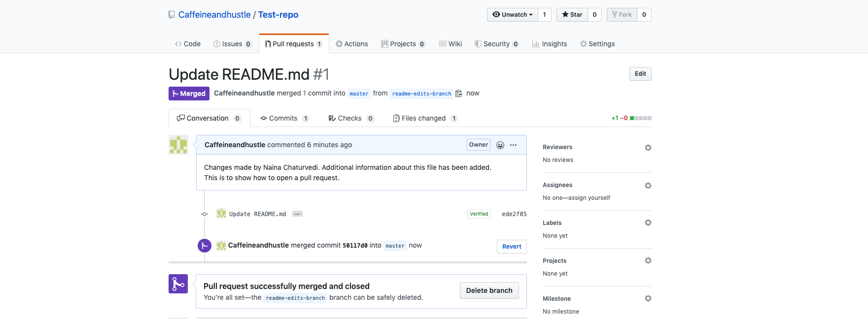Copy the branch name with clipboard icon
Image resolution: width=868 pixels, height=319 pixels.
pos(458,94)
